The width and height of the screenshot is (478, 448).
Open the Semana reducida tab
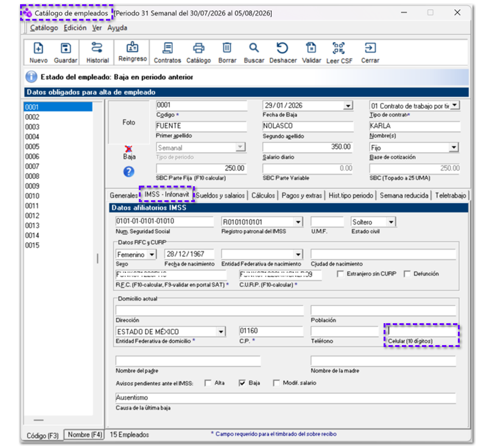(x=404, y=195)
